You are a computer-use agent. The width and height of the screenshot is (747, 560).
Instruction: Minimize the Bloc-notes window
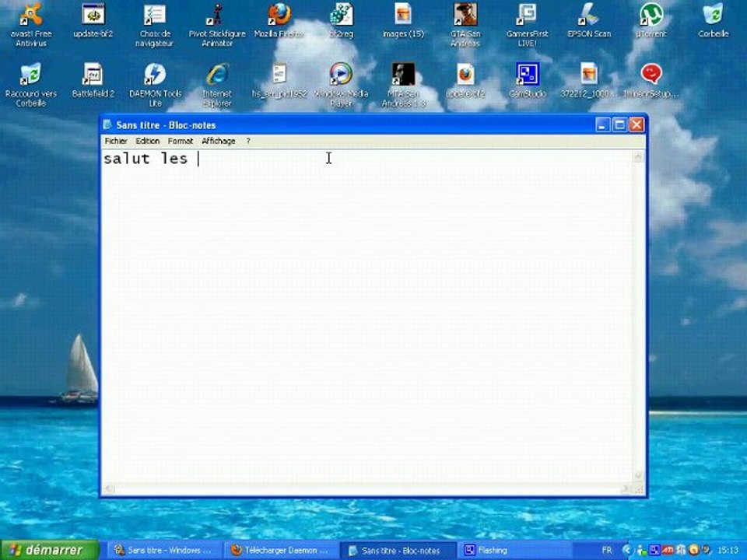coord(602,125)
